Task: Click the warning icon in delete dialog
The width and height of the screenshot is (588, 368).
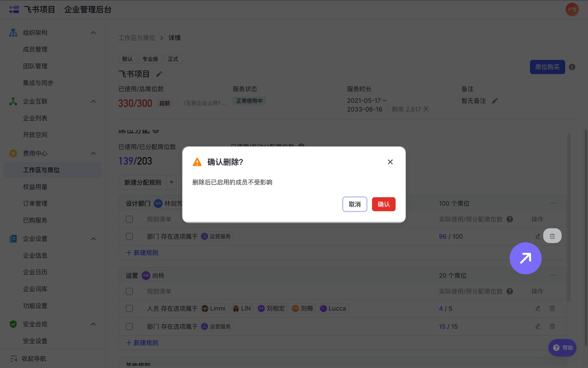Action: [x=197, y=162]
